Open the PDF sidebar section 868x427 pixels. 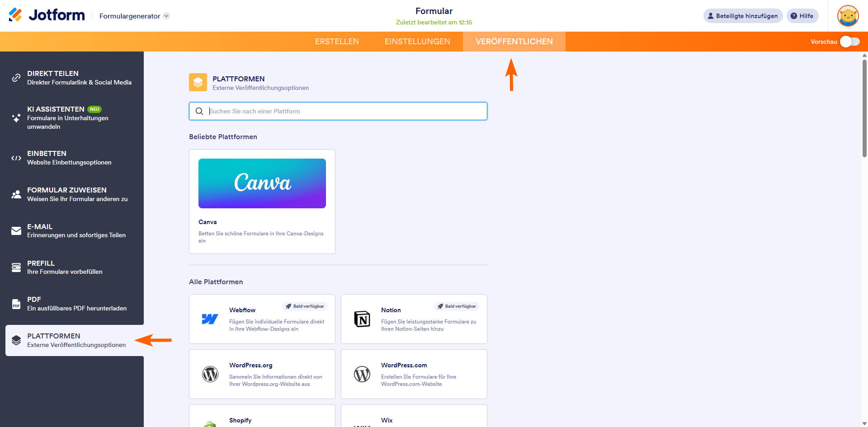coord(75,304)
